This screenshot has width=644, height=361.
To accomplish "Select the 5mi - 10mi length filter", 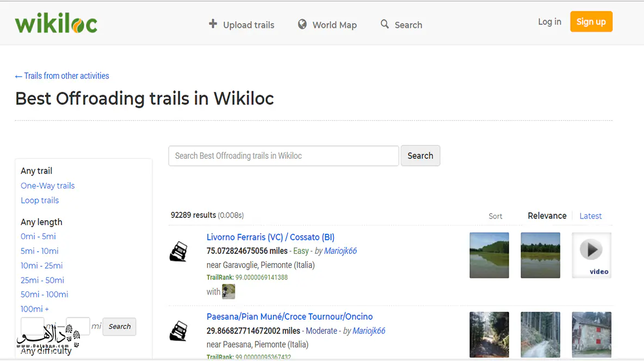I will point(39,251).
